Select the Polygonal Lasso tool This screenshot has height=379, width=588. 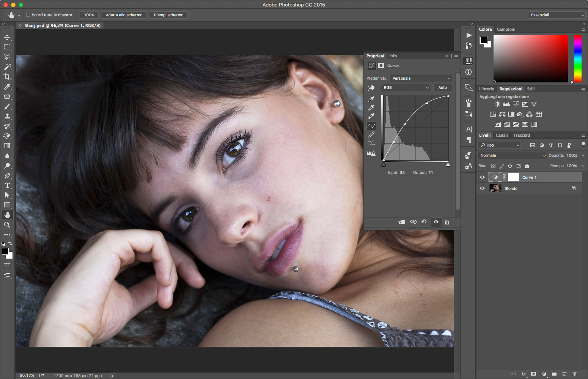click(7, 57)
